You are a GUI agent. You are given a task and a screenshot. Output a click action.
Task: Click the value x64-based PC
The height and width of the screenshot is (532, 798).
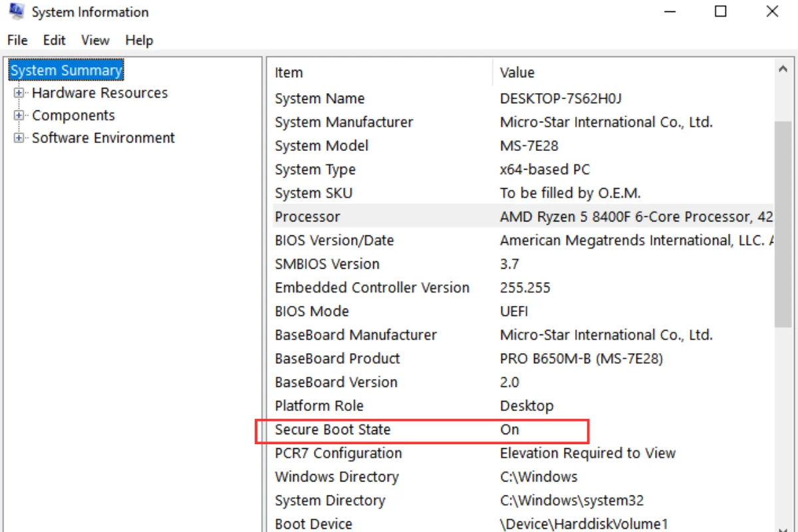[x=545, y=170]
